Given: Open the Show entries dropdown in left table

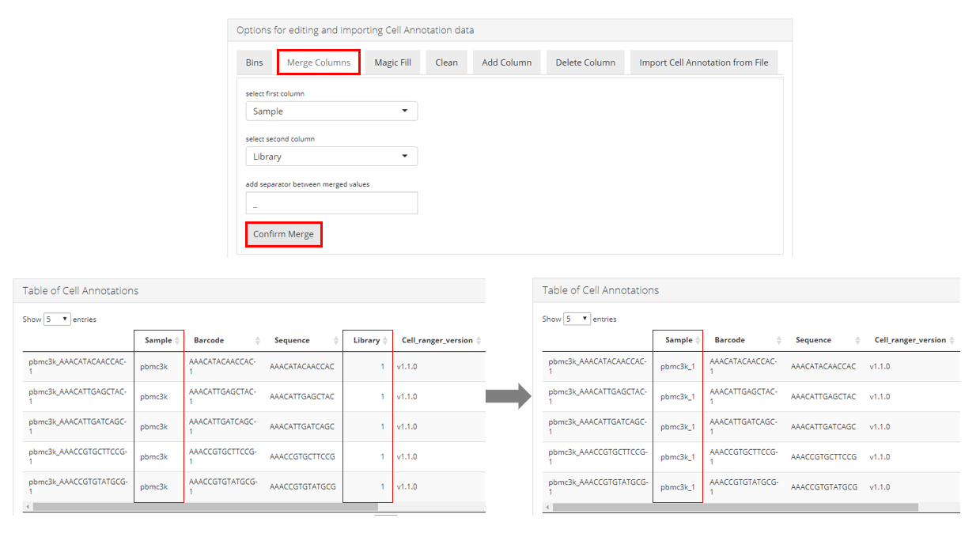Looking at the screenshot, I should point(57,319).
